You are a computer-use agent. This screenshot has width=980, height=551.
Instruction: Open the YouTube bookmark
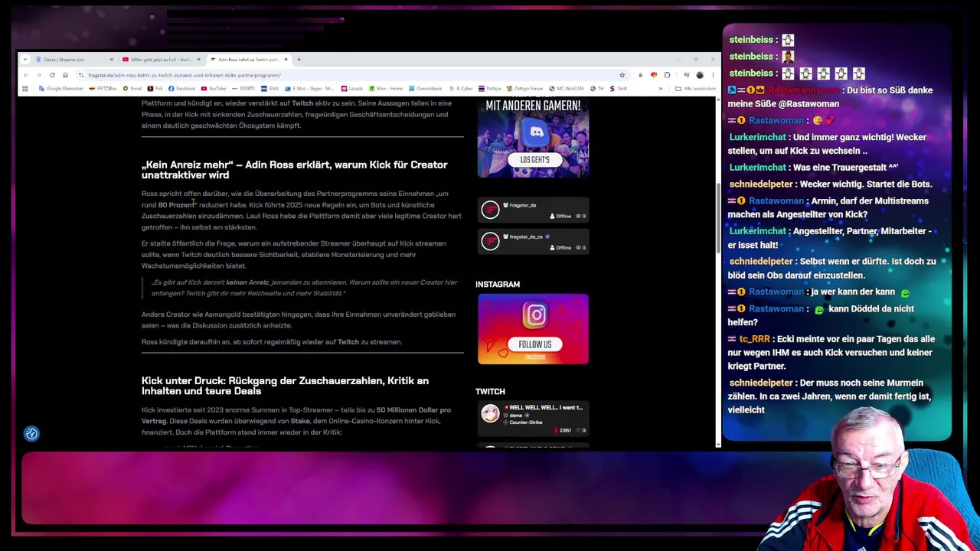pyautogui.click(x=214, y=89)
